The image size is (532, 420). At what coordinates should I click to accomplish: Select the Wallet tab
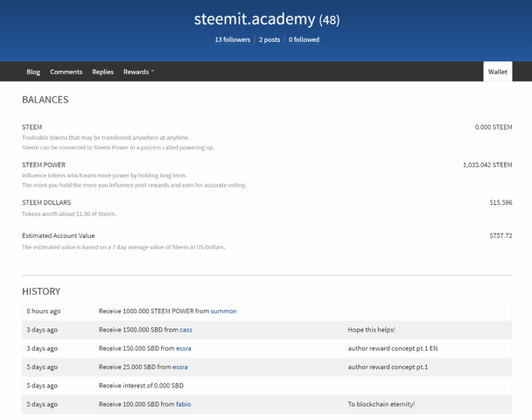tap(497, 72)
